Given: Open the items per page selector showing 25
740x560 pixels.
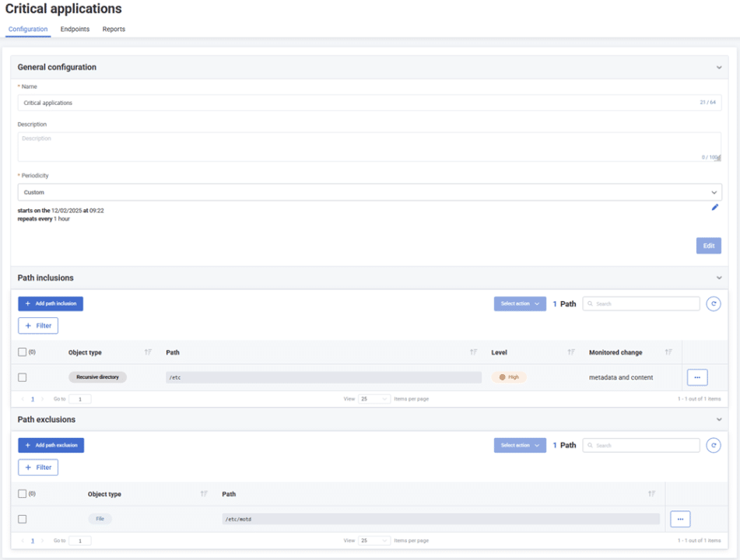Looking at the screenshot, I should coord(374,398).
